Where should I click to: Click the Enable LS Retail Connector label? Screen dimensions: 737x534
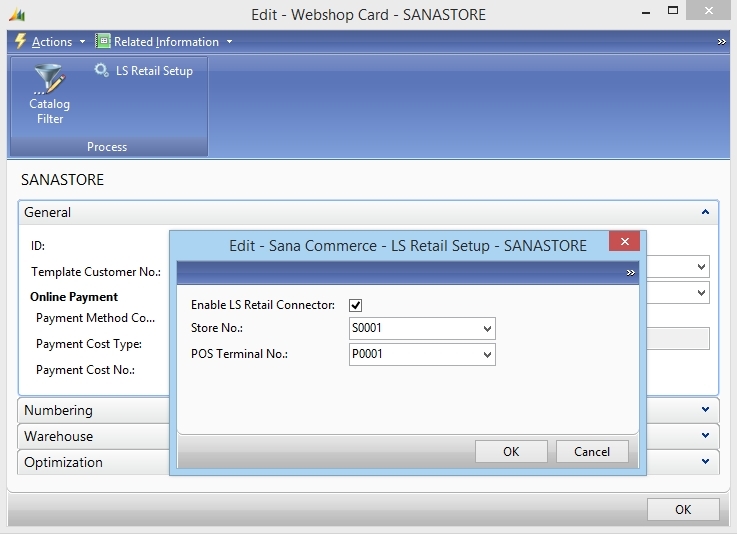[263, 305]
